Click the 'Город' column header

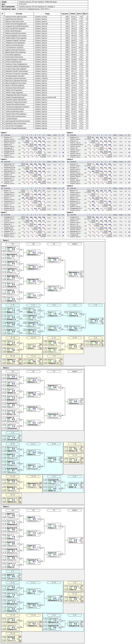(47, 14)
